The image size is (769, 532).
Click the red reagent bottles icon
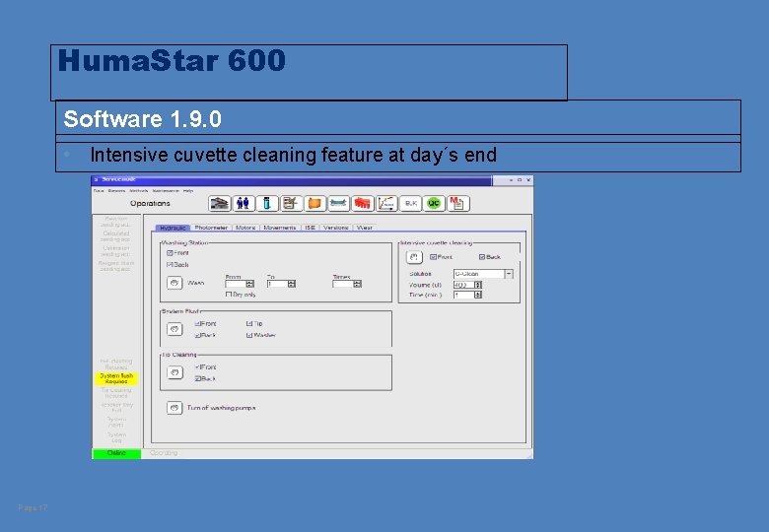[363, 203]
